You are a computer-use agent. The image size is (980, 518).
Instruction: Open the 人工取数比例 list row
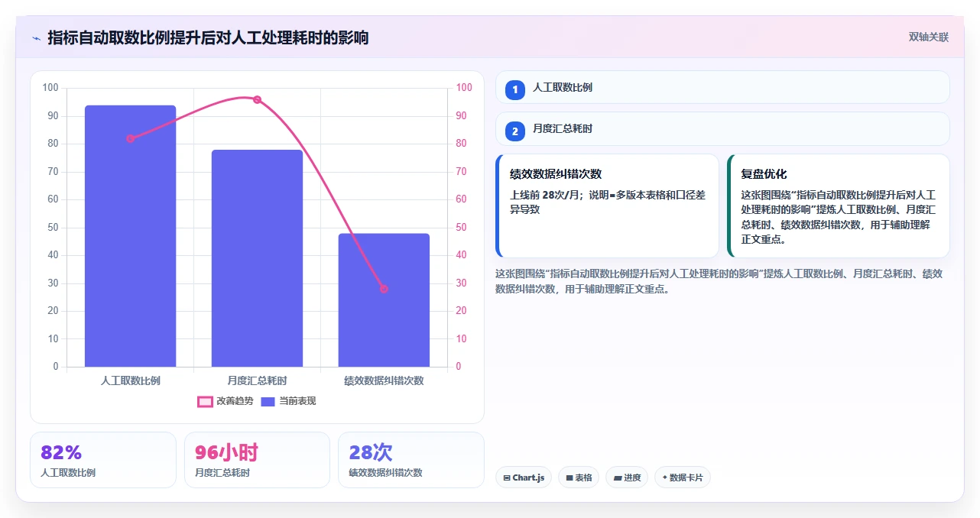pos(722,87)
